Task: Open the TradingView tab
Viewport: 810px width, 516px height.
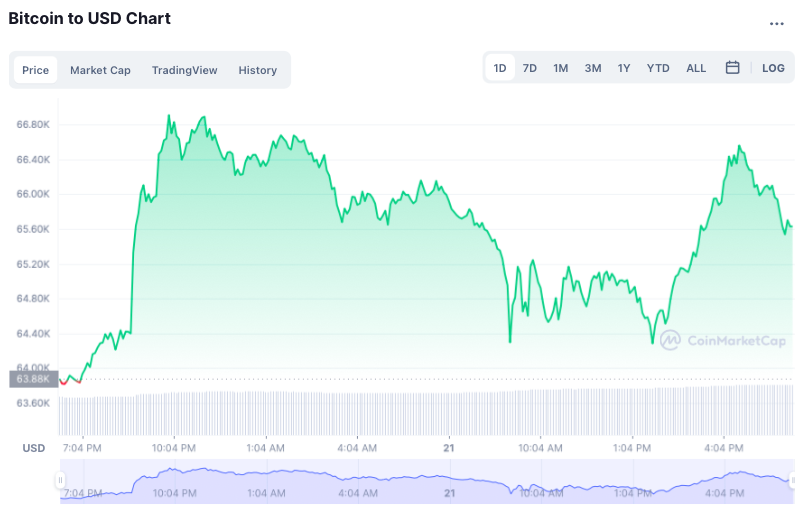Action: tap(184, 70)
